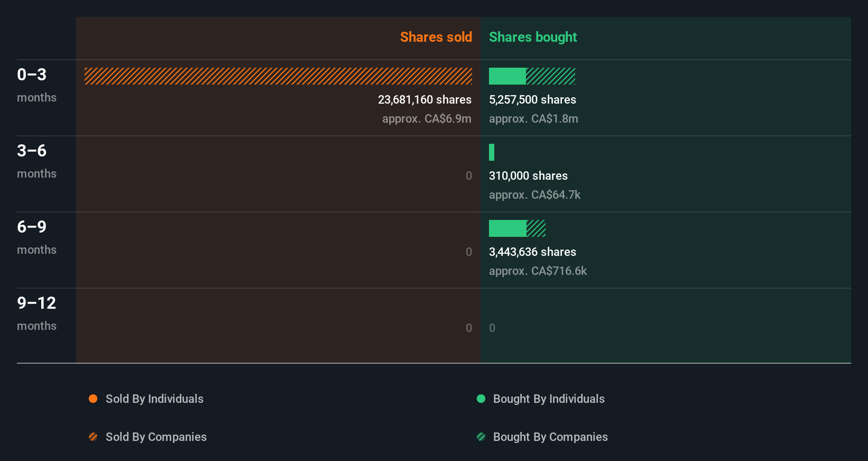
Task: Click the 0–3 months row label
Action: [x=36, y=85]
